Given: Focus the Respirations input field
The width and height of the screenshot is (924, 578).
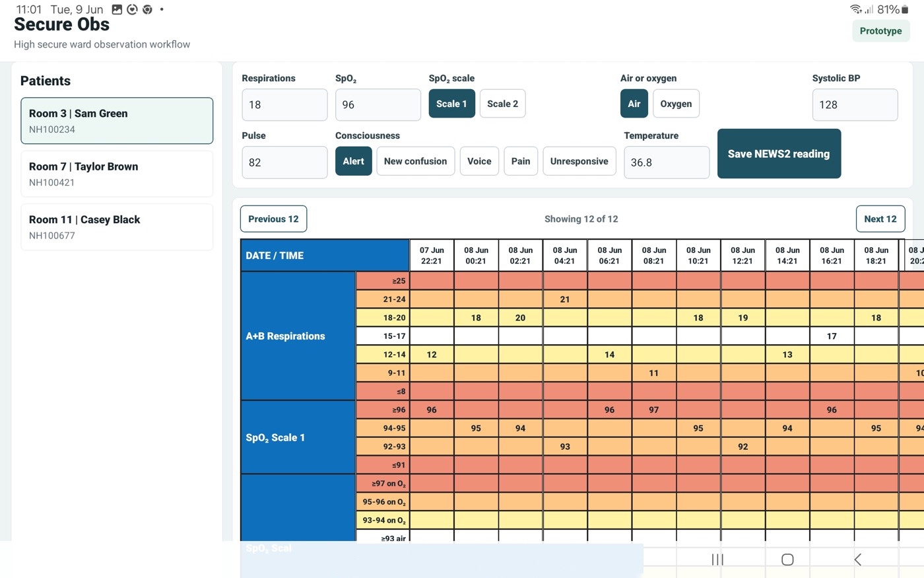Looking at the screenshot, I should [x=284, y=104].
